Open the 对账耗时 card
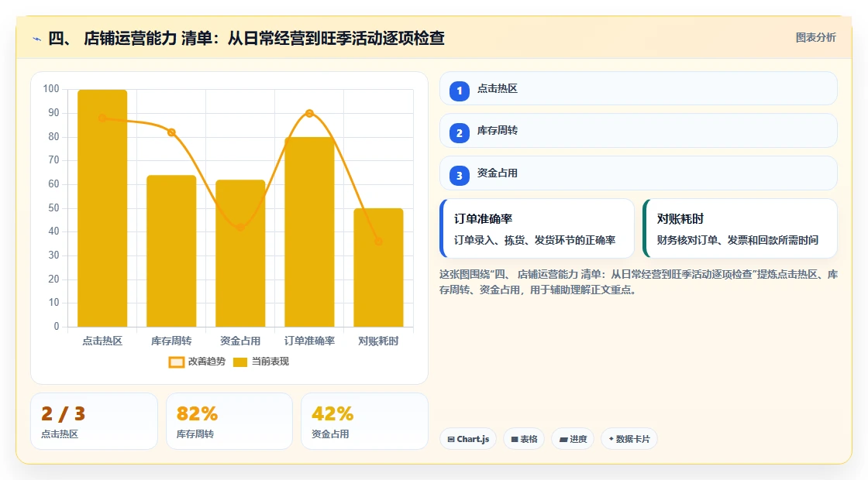 coord(739,228)
